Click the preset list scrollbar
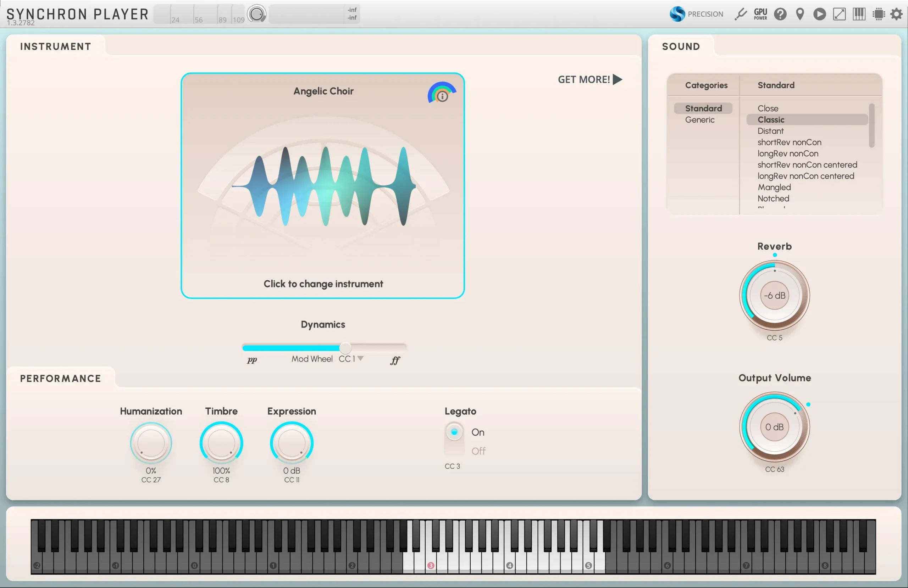 tap(871, 125)
